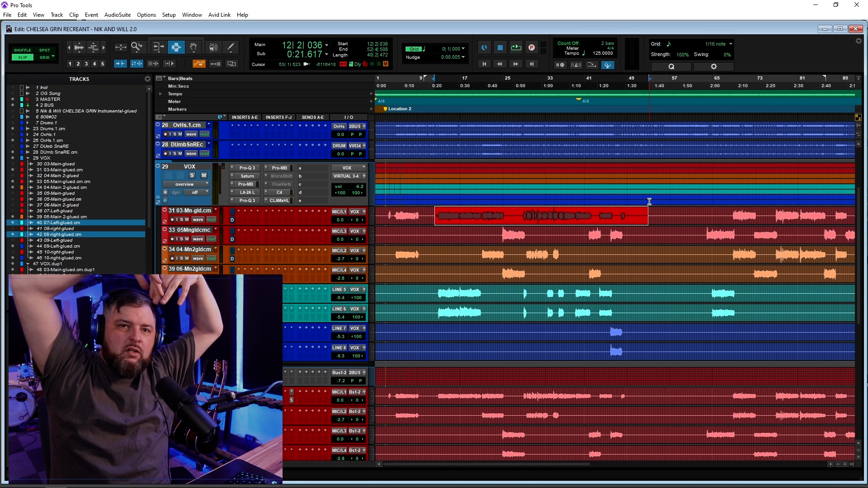Viewport: 868px width, 488px height.
Task: Open the Track menu
Action: coord(57,15)
